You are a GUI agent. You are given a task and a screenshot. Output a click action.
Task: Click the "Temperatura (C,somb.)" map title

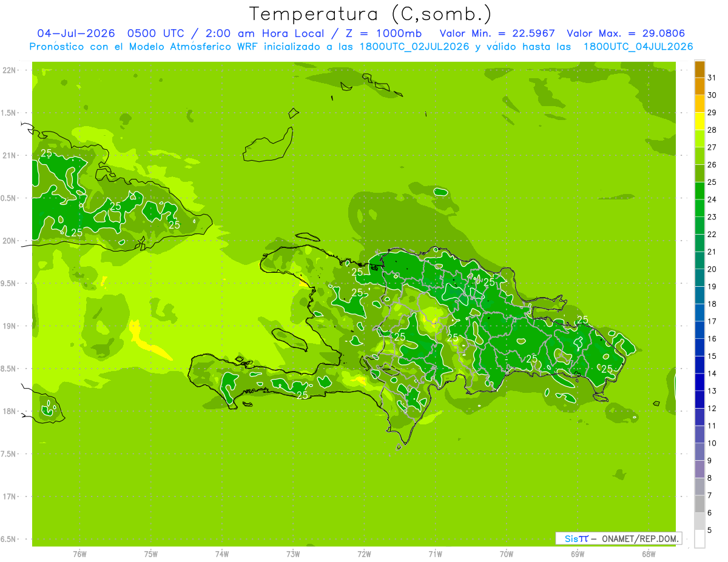[371, 15]
